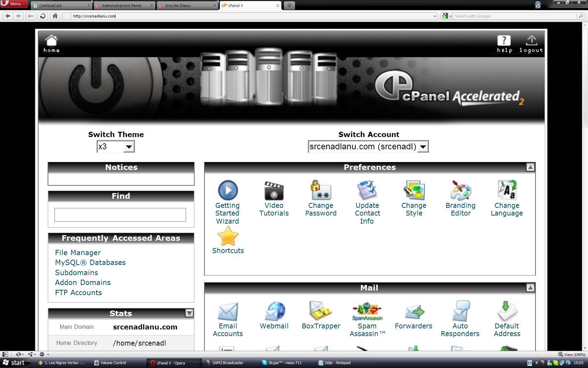This screenshot has height=368, width=588.
Task: Open the Subdomains link
Action: pyautogui.click(x=76, y=273)
